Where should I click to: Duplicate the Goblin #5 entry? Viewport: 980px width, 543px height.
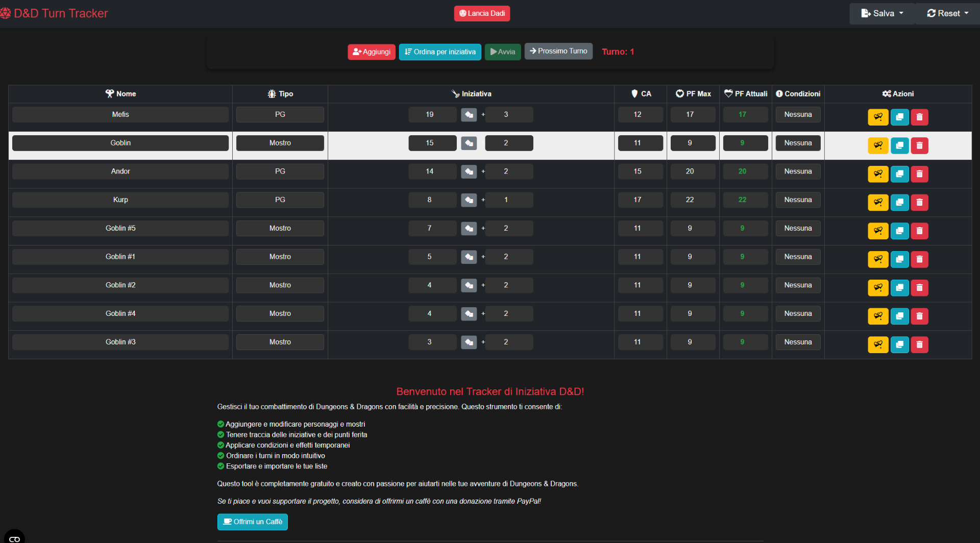pos(899,231)
